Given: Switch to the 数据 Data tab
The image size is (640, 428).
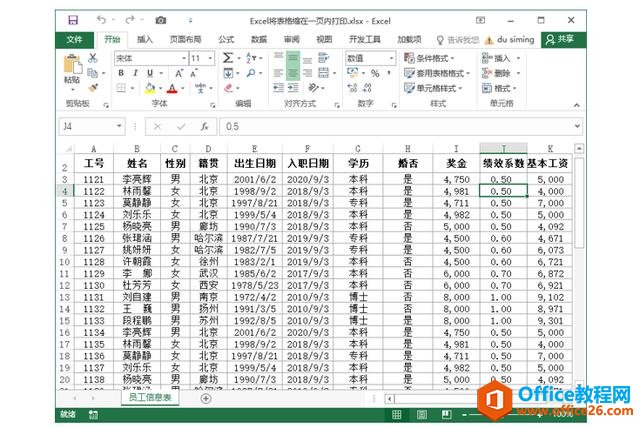Looking at the screenshot, I should 259,40.
